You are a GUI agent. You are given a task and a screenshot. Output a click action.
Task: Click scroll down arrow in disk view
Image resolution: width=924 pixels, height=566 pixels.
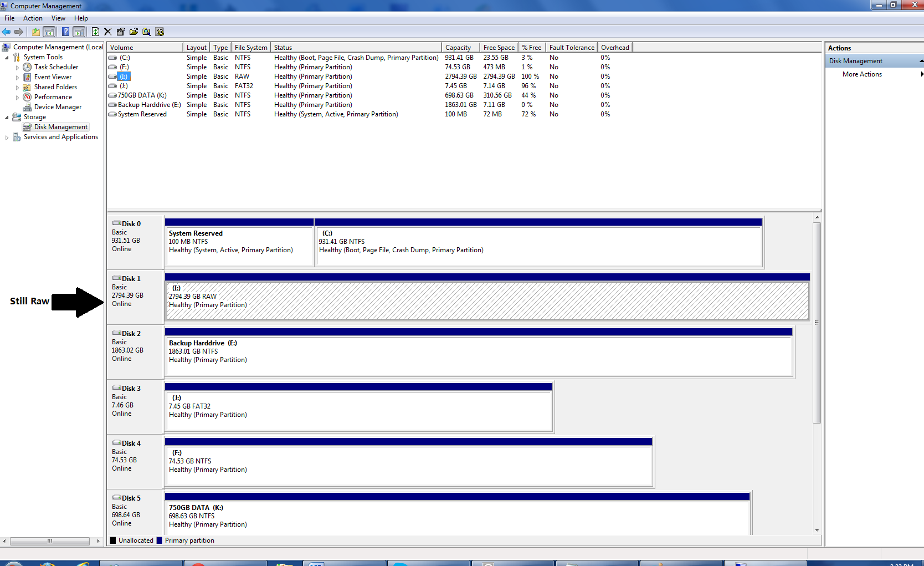point(817,531)
